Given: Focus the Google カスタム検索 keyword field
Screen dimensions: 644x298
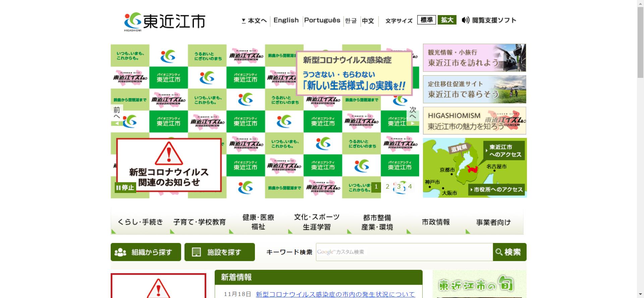Looking at the screenshot, I should pyautogui.click(x=404, y=252).
